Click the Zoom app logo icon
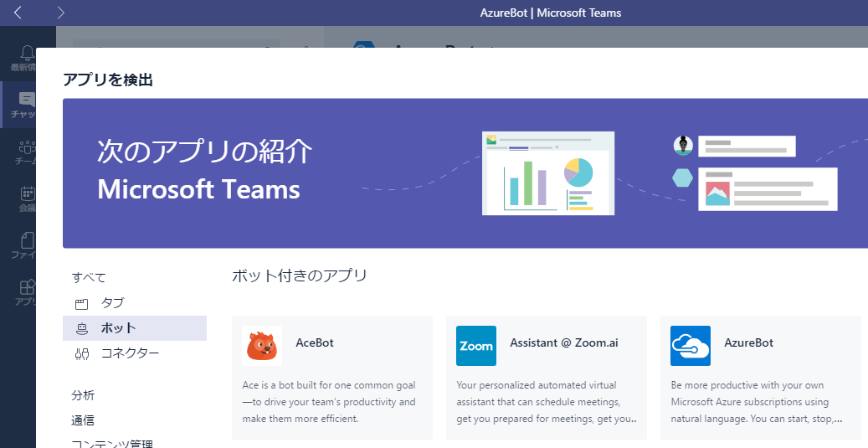Viewport: 868px width, 448px height. (x=476, y=346)
